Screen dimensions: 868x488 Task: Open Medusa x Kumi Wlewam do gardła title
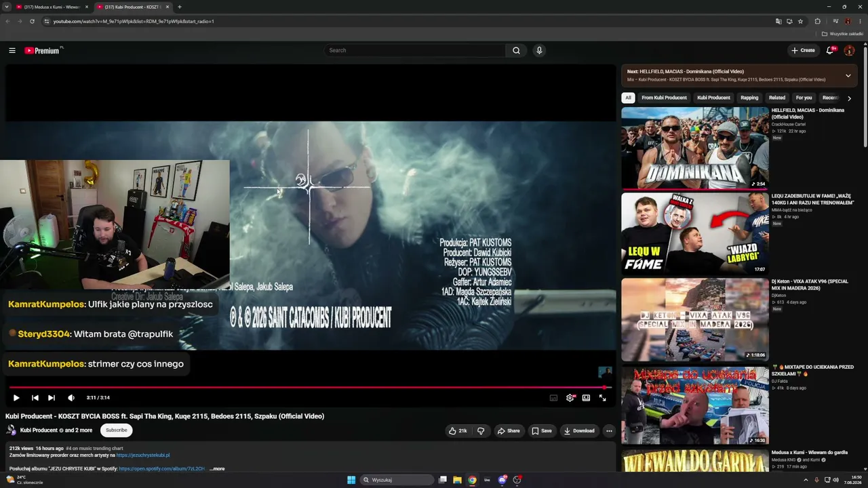pos(810,453)
